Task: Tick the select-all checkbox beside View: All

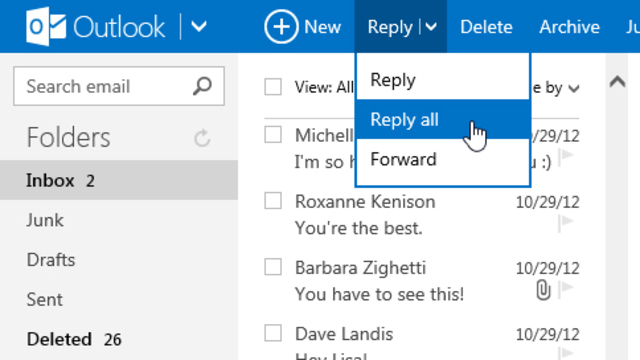Action: pos(273,87)
